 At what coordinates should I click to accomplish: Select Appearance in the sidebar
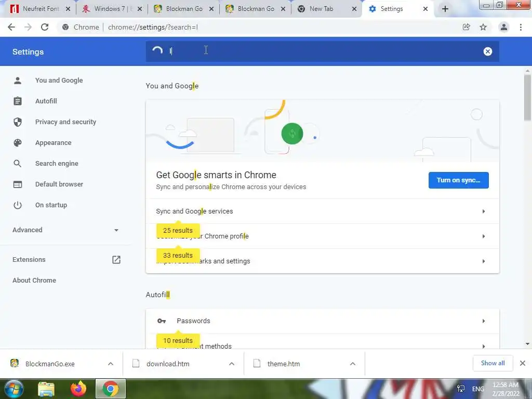pyautogui.click(x=54, y=142)
